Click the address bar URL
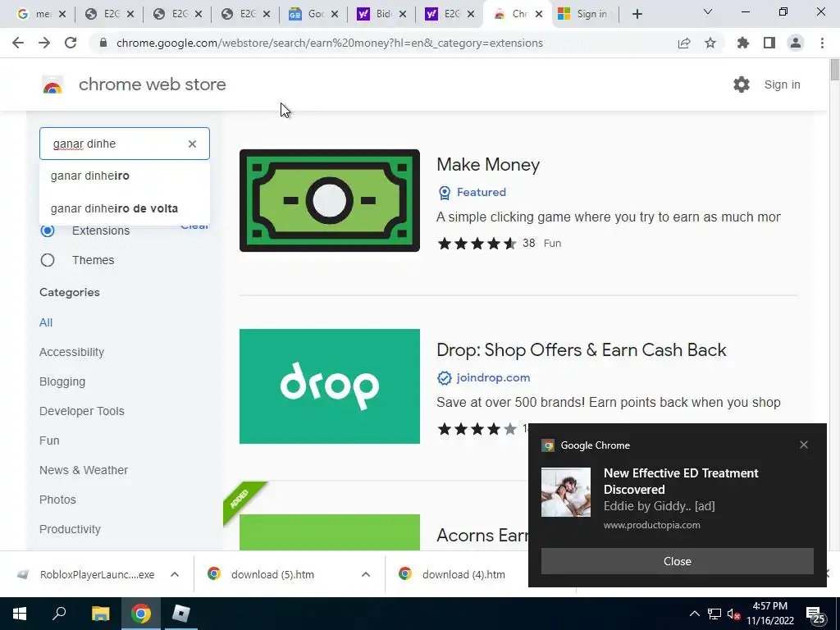 (329, 43)
